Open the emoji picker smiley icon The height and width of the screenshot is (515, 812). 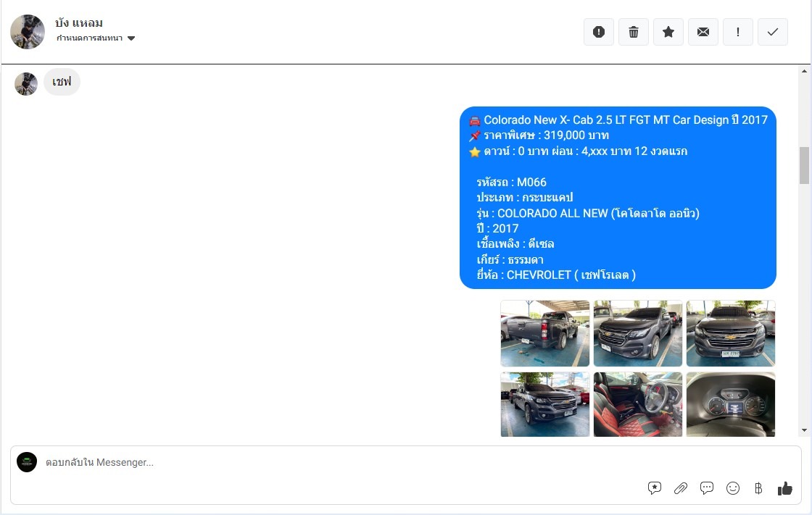point(733,488)
